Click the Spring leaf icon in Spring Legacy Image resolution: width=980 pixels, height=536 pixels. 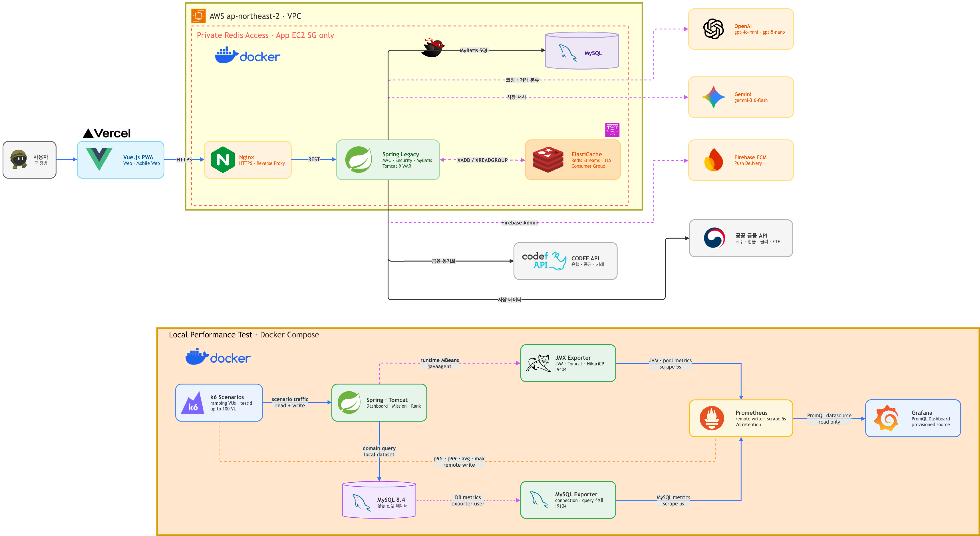(x=358, y=160)
